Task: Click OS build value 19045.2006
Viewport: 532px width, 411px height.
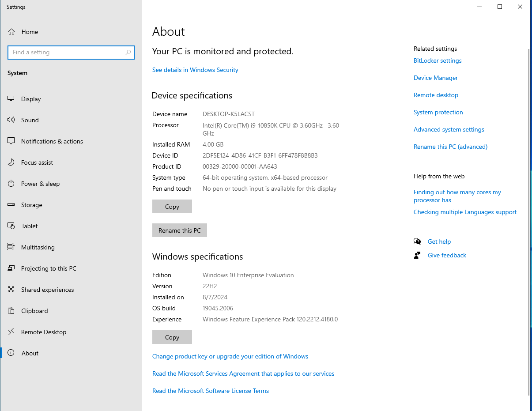Action: pos(218,308)
